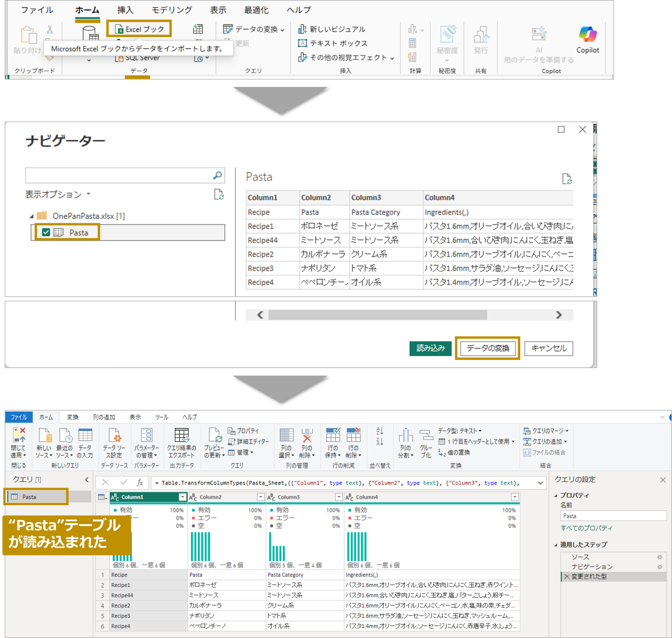
Task: Click 列の分割 icon
Action: tap(405, 435)
